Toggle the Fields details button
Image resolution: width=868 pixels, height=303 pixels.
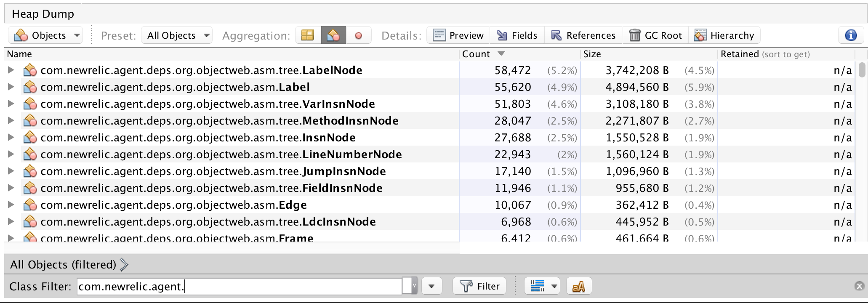517,35
